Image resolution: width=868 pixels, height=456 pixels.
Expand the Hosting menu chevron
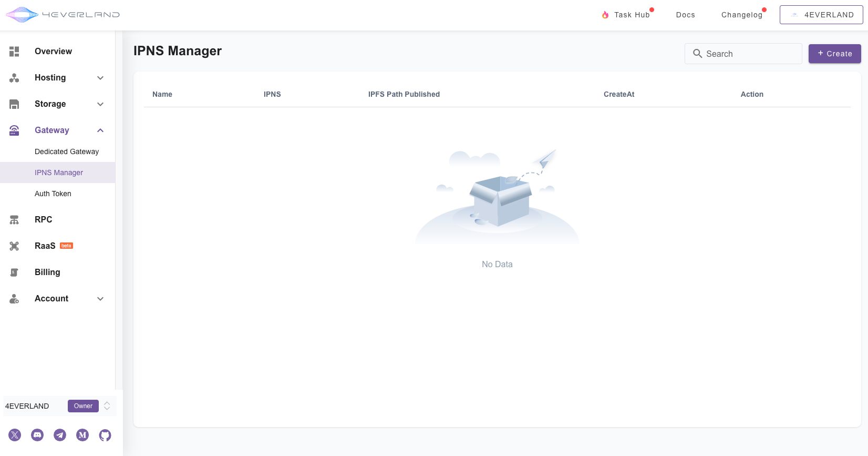(100, 78)
